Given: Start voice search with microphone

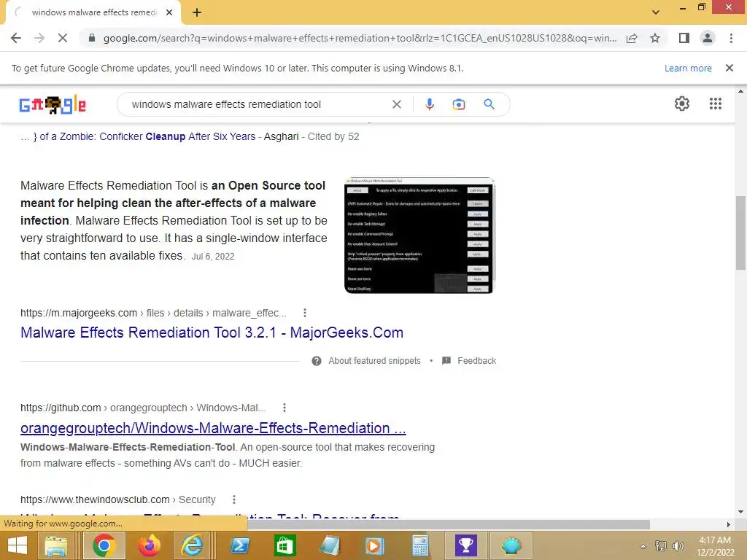Looking at the screenshot, I should click(x=429, y=104).
